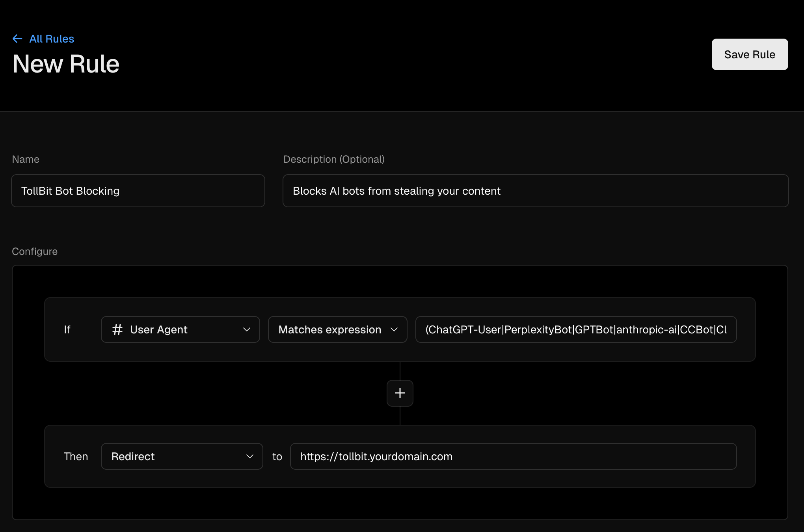Add a condition with the plus button
The image size is (804, 532).
pyautogui.click(x=400, y=393)
